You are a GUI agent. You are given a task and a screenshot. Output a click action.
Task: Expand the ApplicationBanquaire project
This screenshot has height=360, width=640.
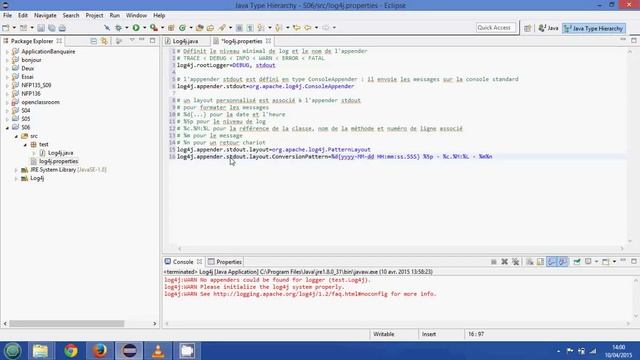[x=7, y=52]
